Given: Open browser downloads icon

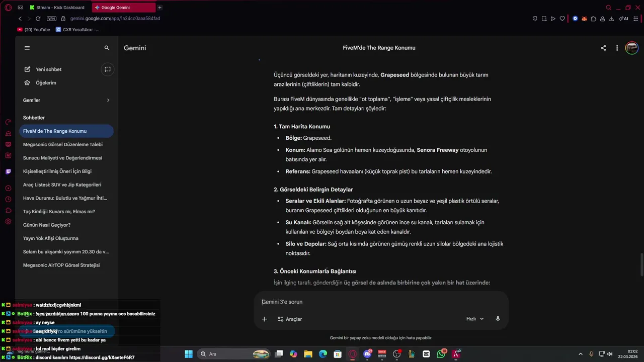Looking at the screenshot, I should pos(611,19).
